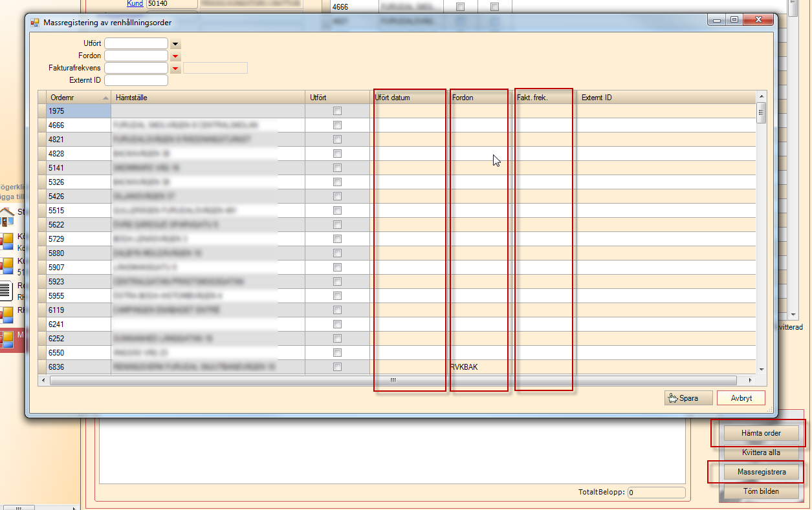This screenshot has height=510, width=812.
Task: Open the Fakturafrekvens dropdown arrow
Action: click(175, 69)
